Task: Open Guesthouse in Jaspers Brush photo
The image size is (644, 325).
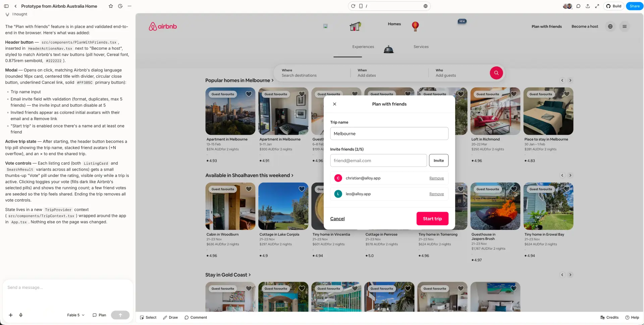Action: tap(495, 206)
